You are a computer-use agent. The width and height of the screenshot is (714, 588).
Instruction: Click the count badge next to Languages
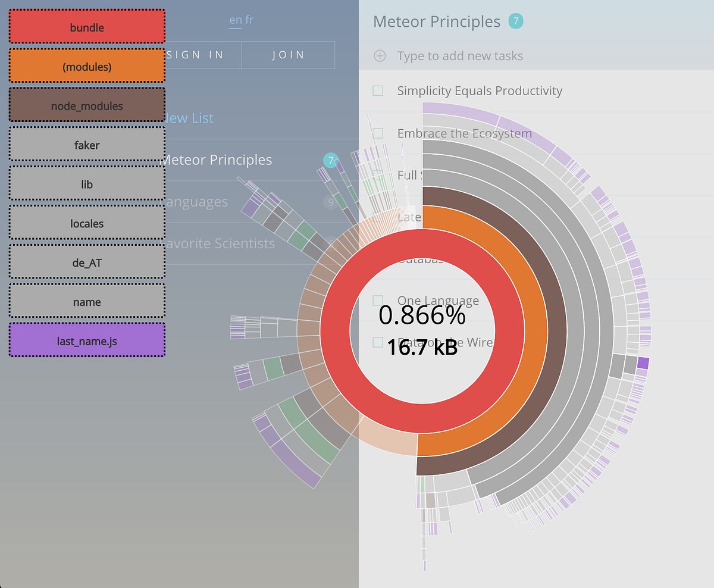coord(330,202)
